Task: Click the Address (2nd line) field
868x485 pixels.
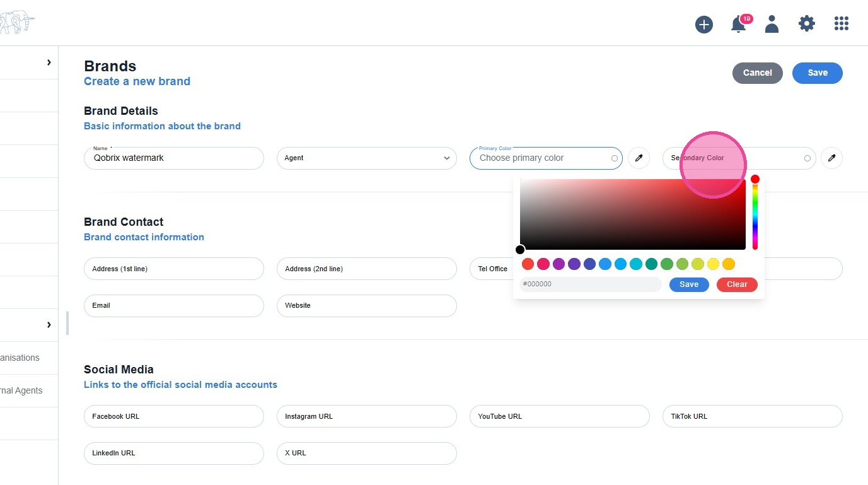Action: point(367,269)
